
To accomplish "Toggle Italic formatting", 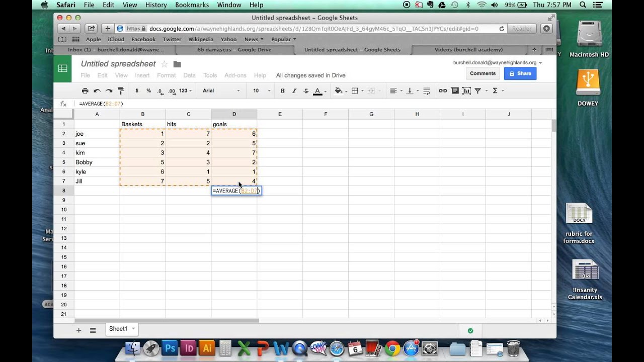I will coord(294,91).
